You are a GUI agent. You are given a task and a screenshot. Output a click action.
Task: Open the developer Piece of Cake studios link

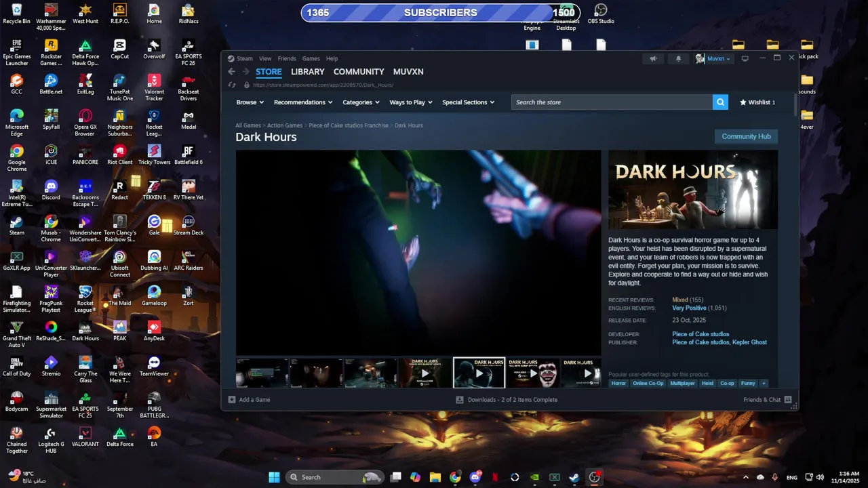click(x=701, y=334)
